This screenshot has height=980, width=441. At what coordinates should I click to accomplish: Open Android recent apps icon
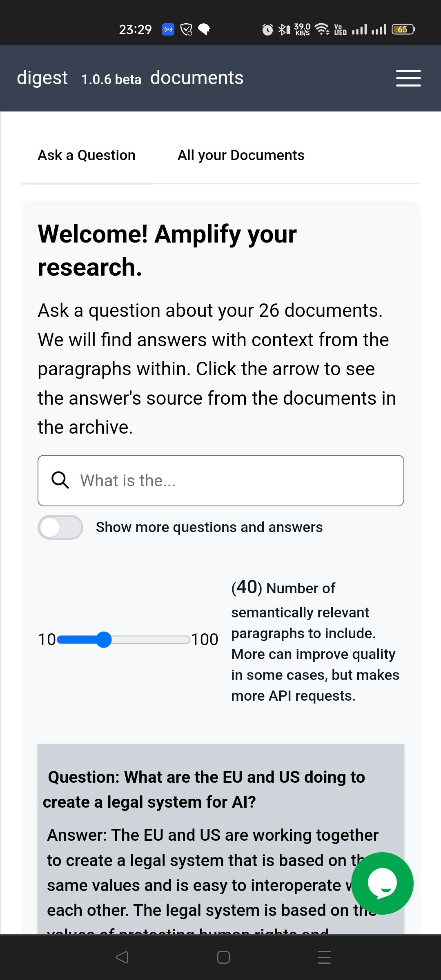tap(324, 957)
